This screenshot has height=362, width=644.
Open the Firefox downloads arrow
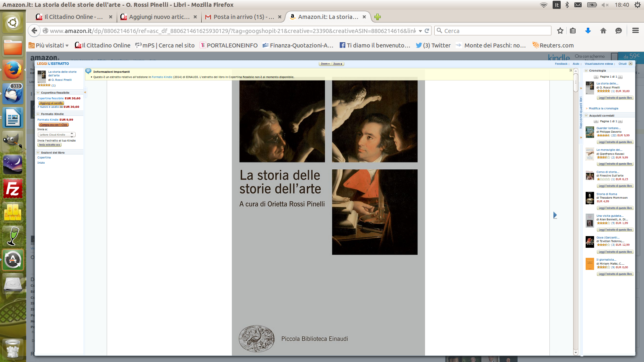(x=588, y=31)
